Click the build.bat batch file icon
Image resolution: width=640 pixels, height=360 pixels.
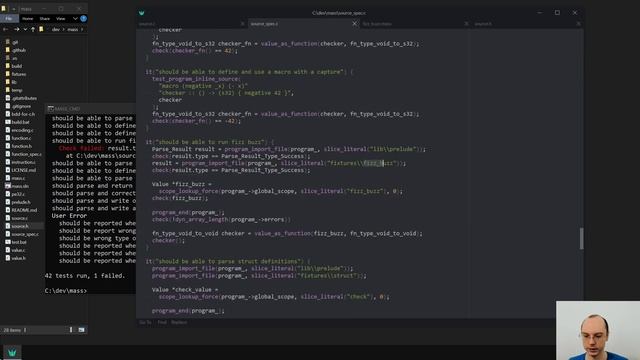click(x=7, y=122)
